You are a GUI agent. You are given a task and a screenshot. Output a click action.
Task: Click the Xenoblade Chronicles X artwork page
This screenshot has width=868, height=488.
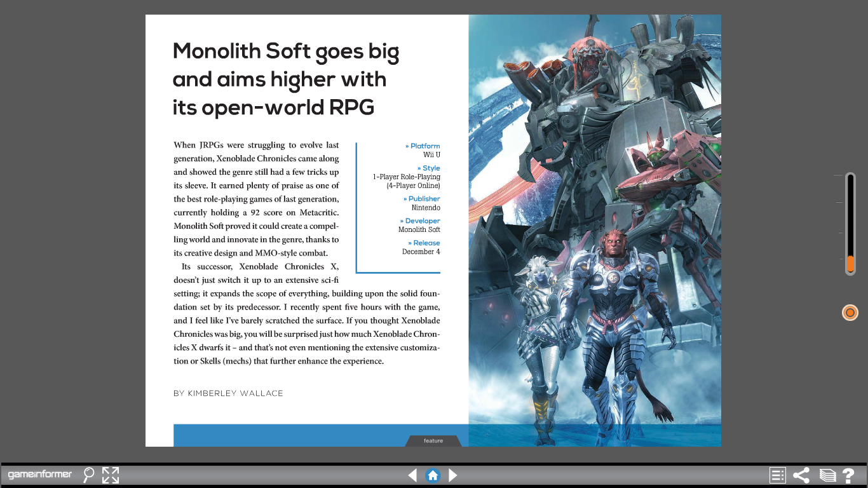(x=595, y=230)
